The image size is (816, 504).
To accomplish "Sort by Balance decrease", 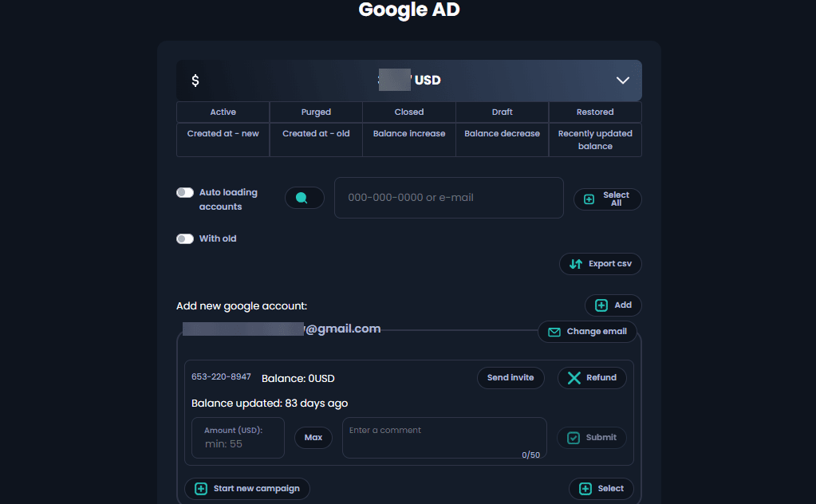I will tap(503, 140).
